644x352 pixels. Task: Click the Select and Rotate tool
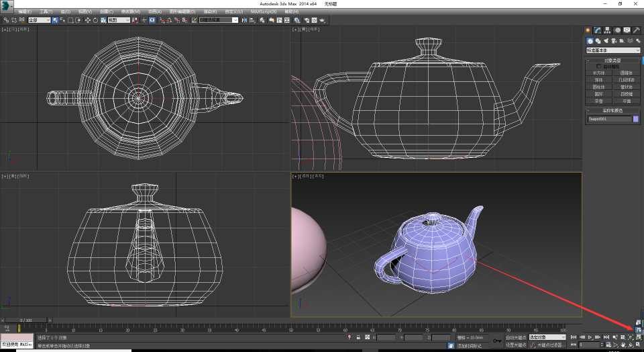click(95, 20)
